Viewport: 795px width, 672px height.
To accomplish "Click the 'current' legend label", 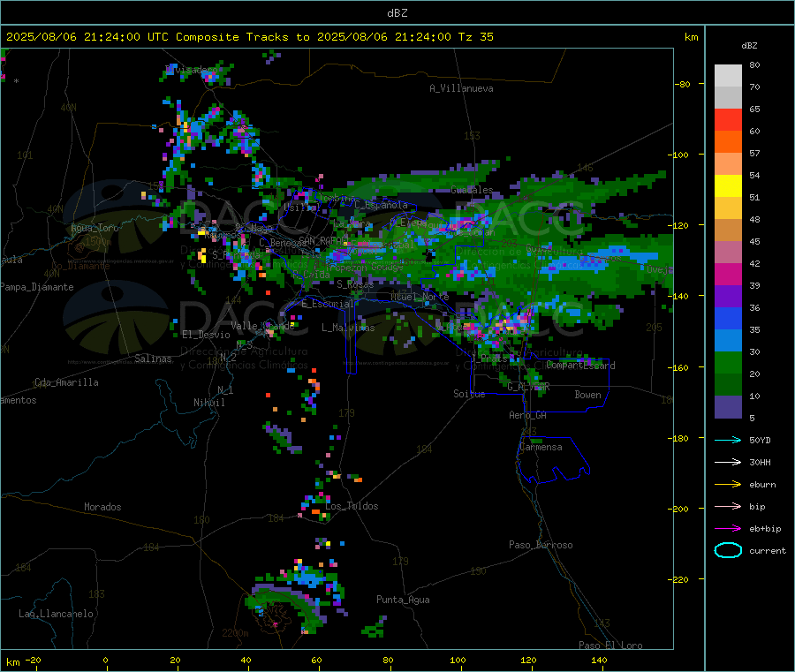I will pyautogui.click(x=768, y=551).
